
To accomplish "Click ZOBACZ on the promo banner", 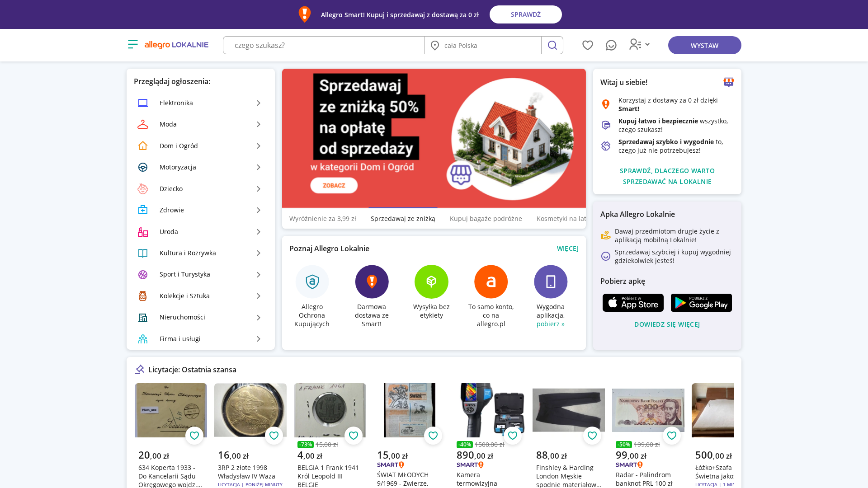I will (334, 185).
